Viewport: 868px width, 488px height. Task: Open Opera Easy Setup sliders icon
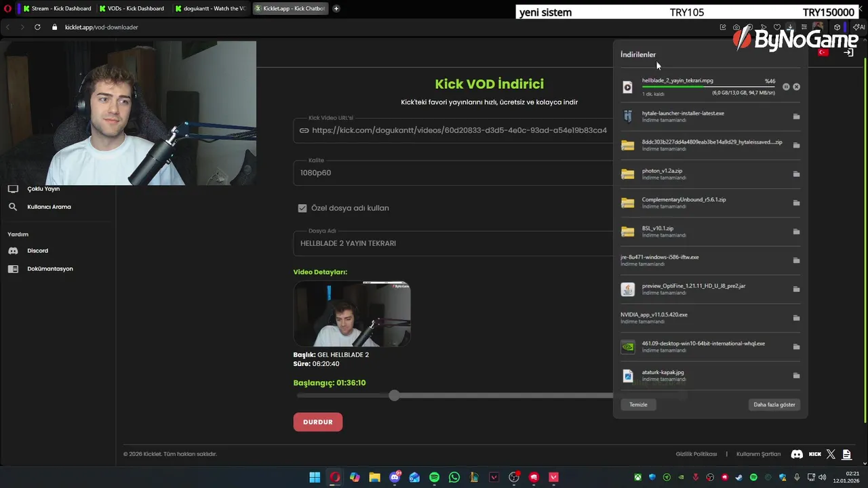pos(804,27)
